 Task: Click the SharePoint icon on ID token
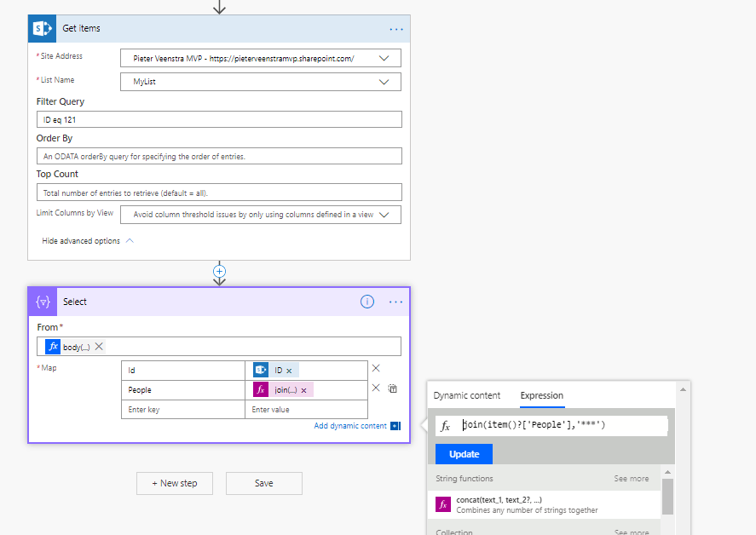tap(261, 370)
